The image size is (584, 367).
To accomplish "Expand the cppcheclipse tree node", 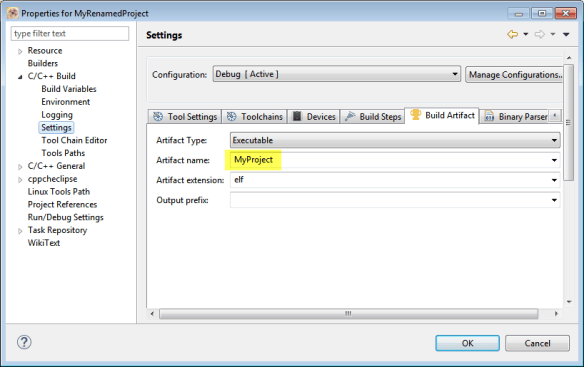I will 20,180.
